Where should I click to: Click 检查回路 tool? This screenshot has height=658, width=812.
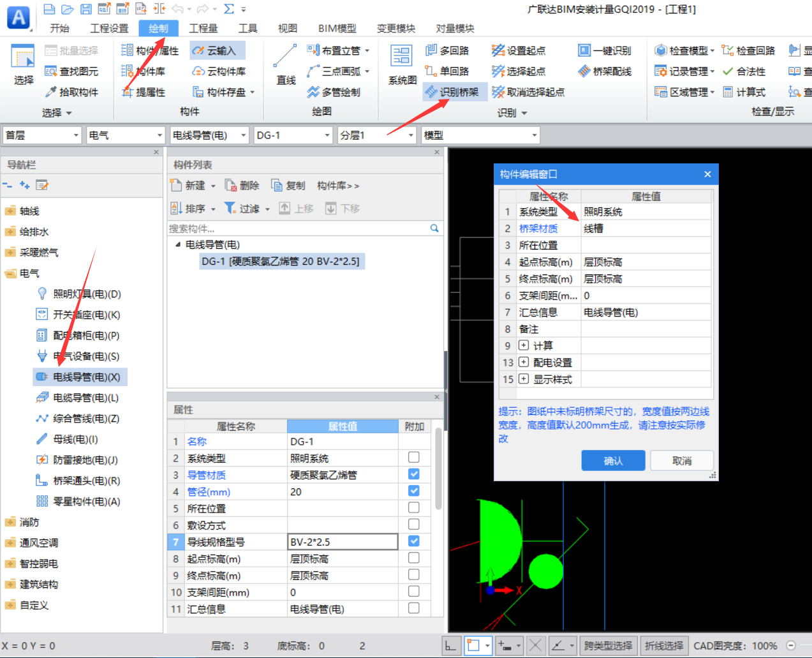(748, 50)
